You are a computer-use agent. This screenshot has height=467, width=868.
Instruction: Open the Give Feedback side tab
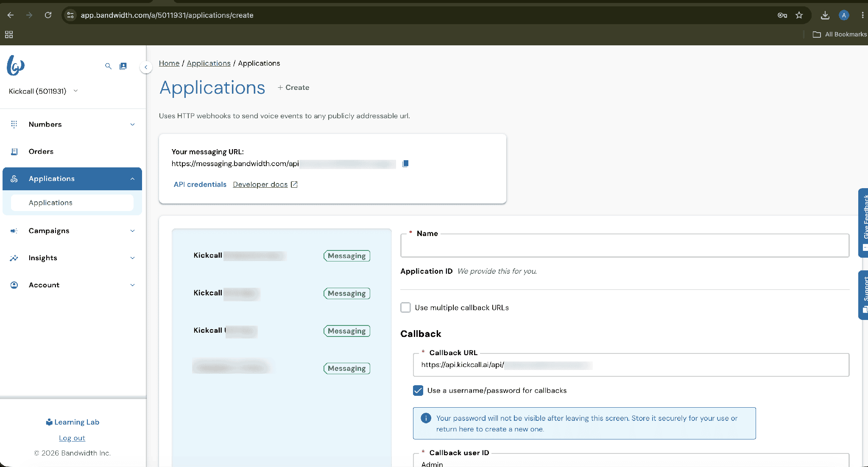(863, 222)
